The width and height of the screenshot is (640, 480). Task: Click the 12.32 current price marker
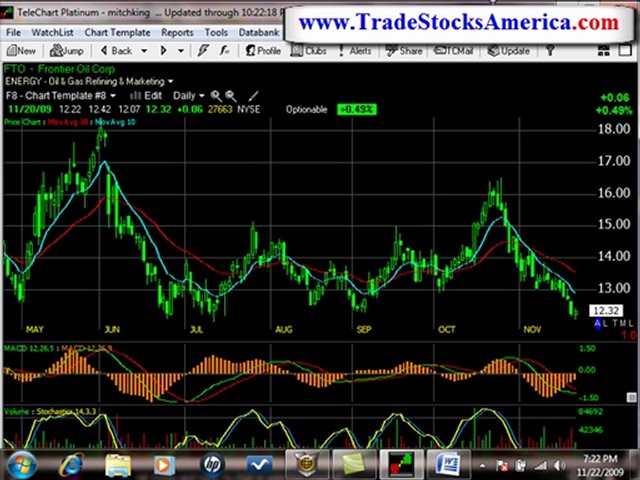606,311
